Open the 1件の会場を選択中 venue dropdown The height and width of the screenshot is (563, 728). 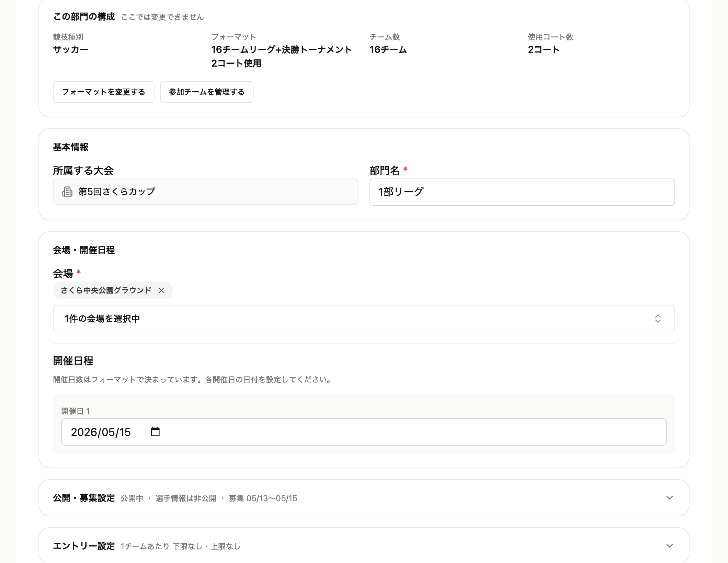pyautogui.click(x=364, y=319)
